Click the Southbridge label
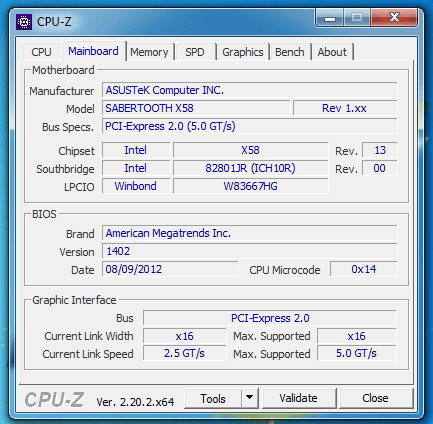 (65, 169)
